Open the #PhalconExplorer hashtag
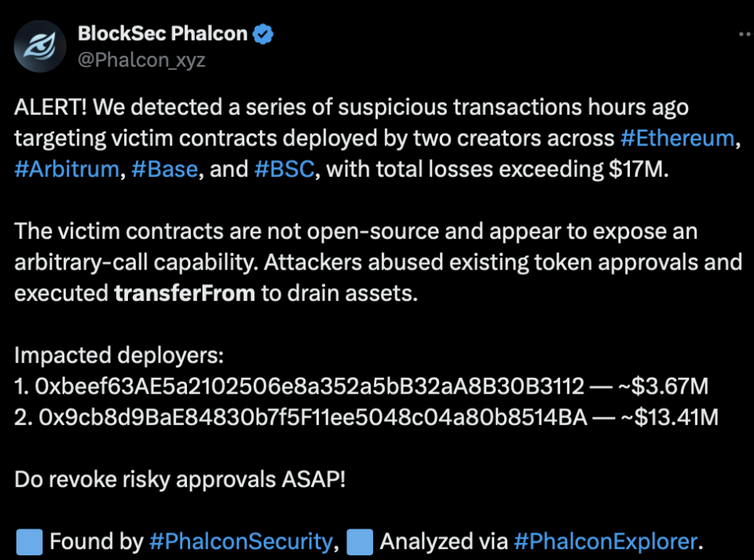Image resolution: width=754 pixels, height=560 pixels. [x=606, y=541]
